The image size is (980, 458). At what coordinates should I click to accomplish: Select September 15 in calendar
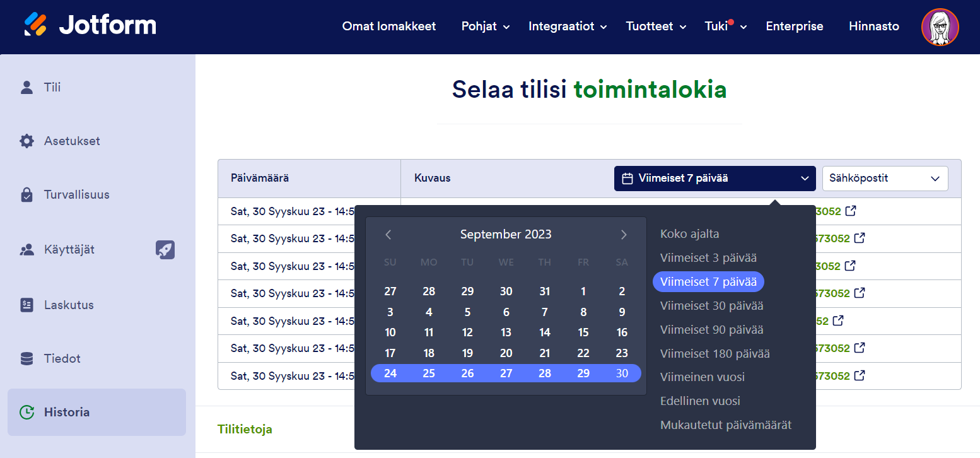tap(583, 332)
